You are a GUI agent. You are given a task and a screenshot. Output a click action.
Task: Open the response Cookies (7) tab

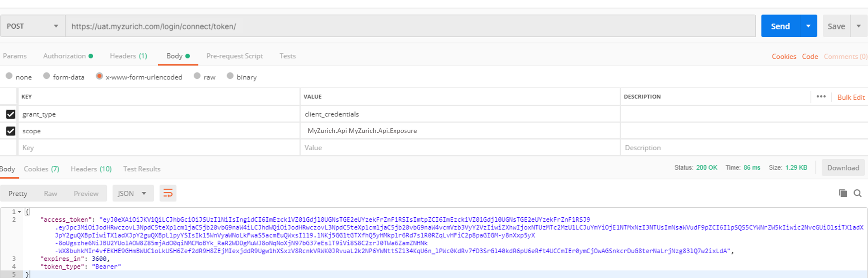[41, 169]
